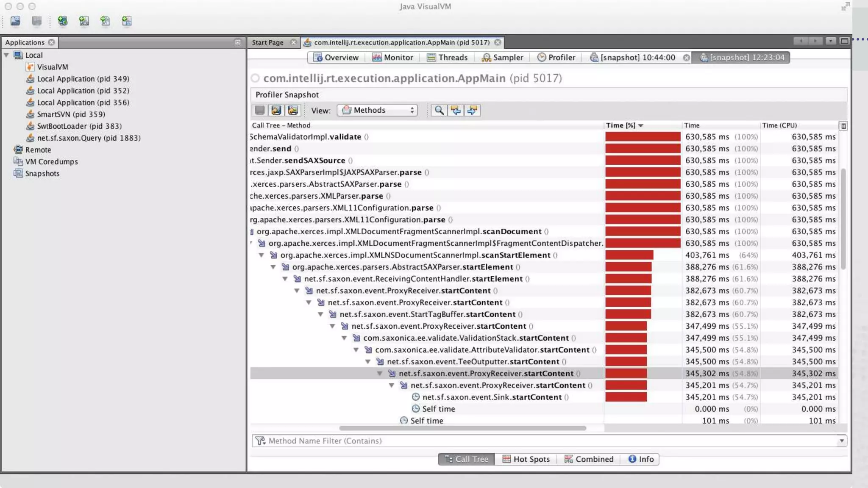Open the Start Page tab
The height and width of the screenshot is (488, 868).
[x=267, y=42]
